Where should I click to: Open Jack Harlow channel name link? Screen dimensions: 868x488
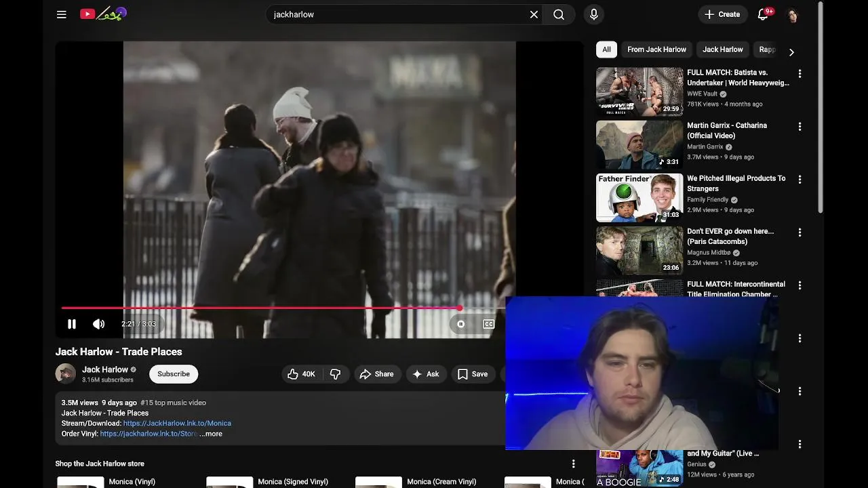point(105,369)
